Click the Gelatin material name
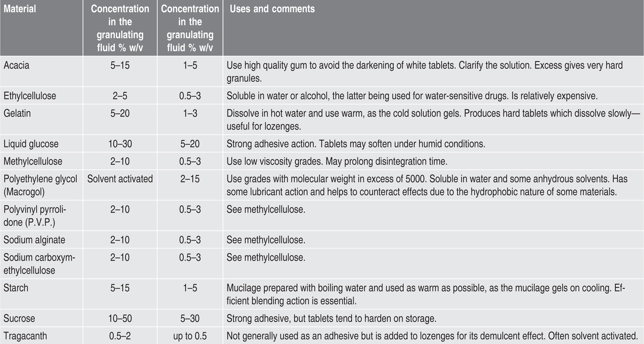644x344 pixels. click(17, 113)
